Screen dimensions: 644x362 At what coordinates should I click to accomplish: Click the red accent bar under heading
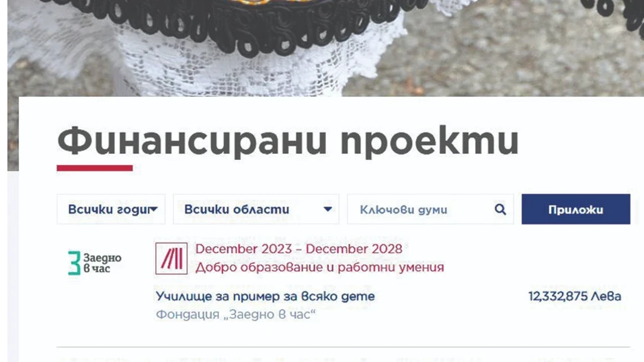coord(95,168)
